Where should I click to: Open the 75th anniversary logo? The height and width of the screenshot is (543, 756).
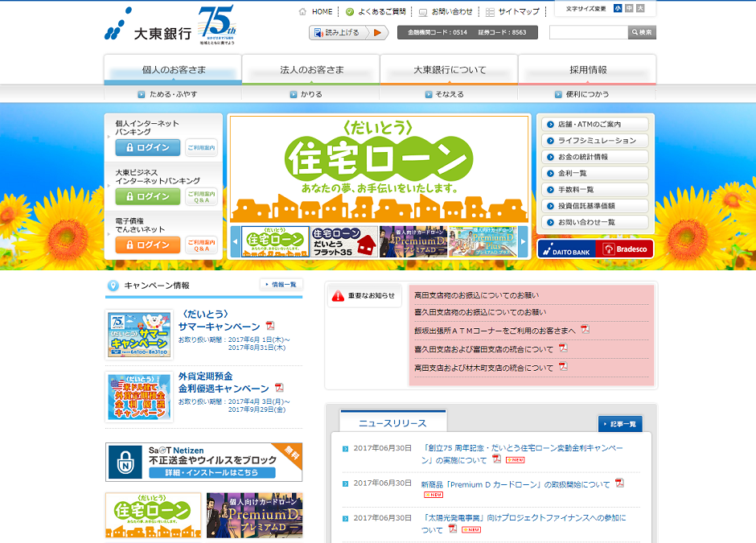(217, 25)
